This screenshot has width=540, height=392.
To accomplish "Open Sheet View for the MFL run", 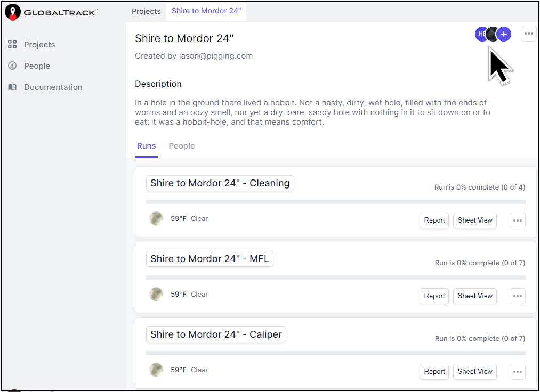I will tap(474, 296).
